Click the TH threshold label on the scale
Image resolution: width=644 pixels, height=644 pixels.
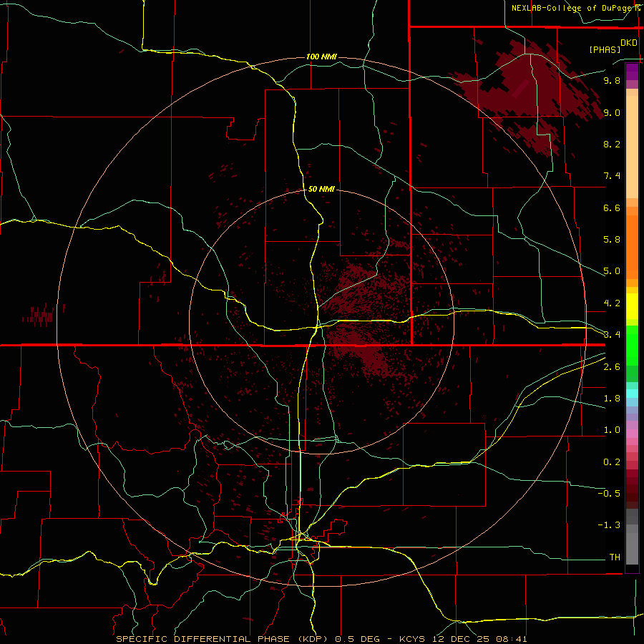pyautogui.click(x=615, y=557)
